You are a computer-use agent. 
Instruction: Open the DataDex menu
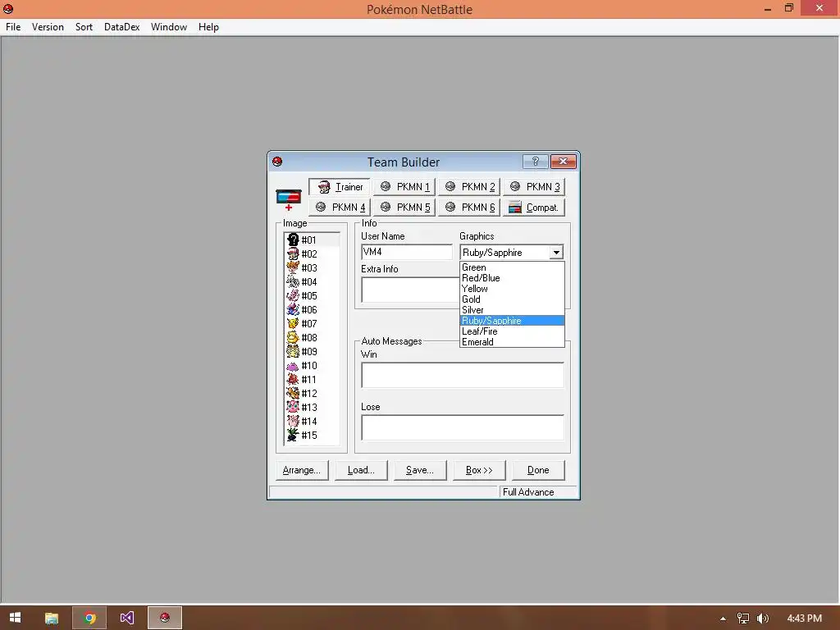(x=122, y=27)
